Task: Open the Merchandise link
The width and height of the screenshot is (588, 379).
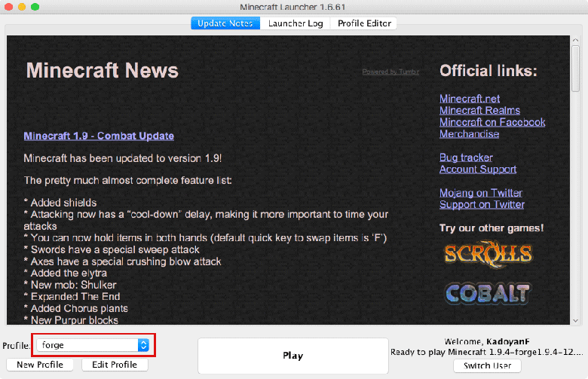Action: [469, 134]
